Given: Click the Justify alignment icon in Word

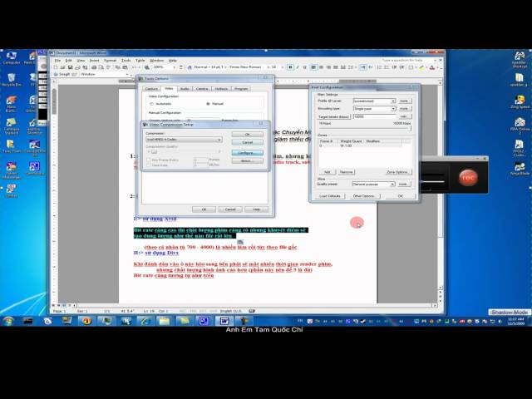Looking at the screenshot, I should [336, 67].
